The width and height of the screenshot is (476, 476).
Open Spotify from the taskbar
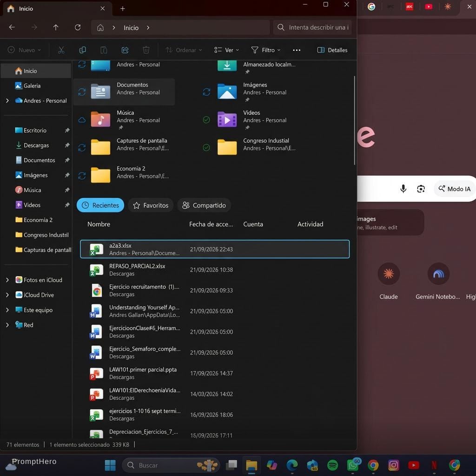[333, 465]
